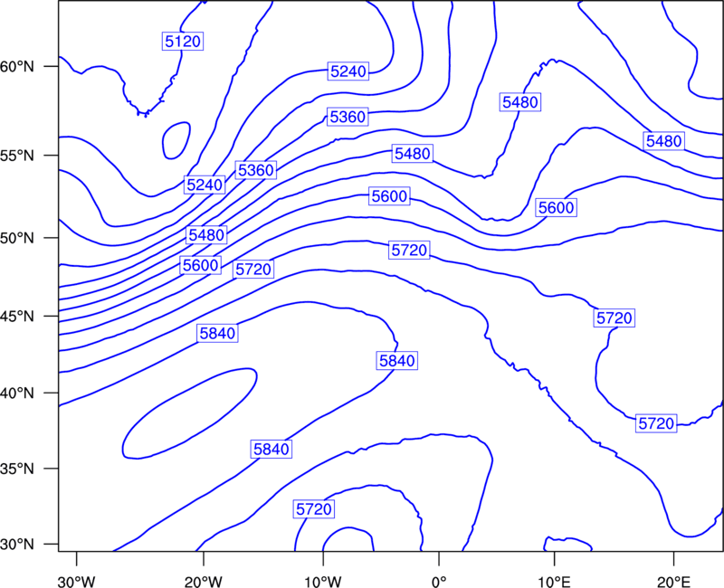Select the 5840 contour label closest to 35°N
This screenshot has height=588, width=724.
(271, 449)
